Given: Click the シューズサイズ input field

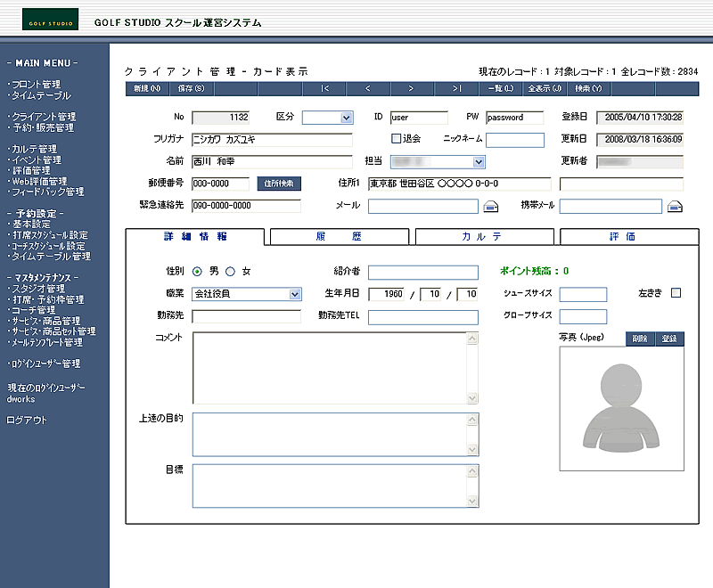Looking at the screenshot, I should click(583, 294).
